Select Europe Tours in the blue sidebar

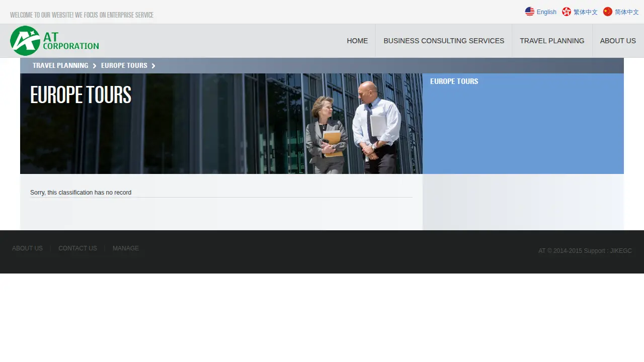coord(454,81)
